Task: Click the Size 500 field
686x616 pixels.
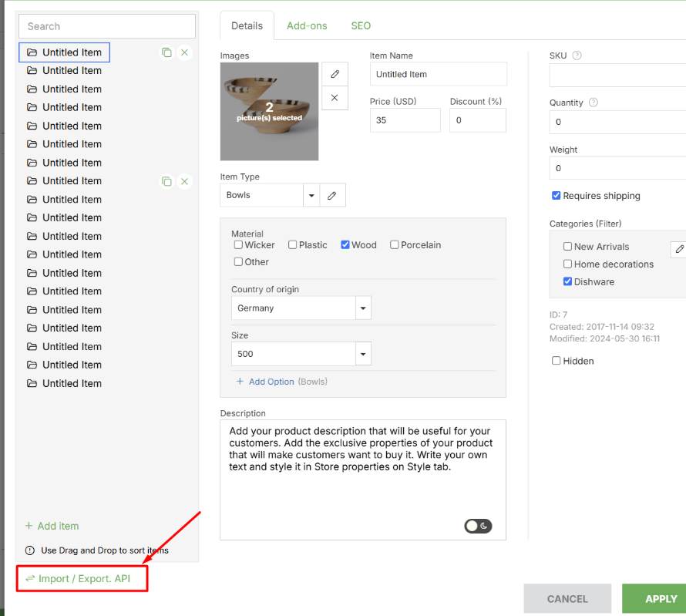Action: coord(294,354)
